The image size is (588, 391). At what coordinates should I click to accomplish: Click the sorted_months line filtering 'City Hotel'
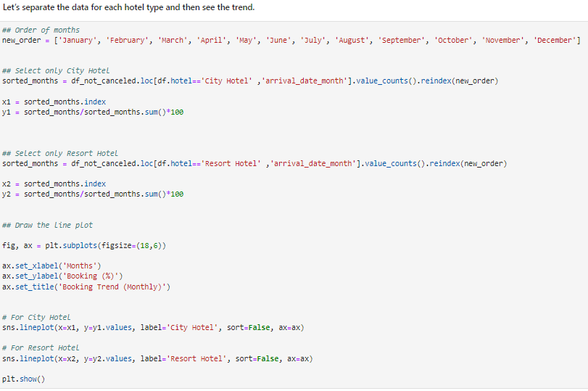point(250,81)
